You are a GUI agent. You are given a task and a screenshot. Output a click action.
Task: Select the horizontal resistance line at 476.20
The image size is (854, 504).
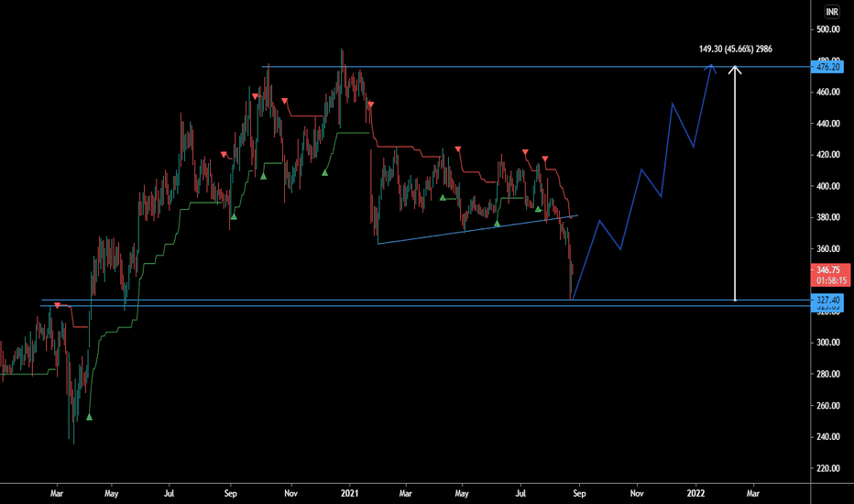[x=536, y=67]
